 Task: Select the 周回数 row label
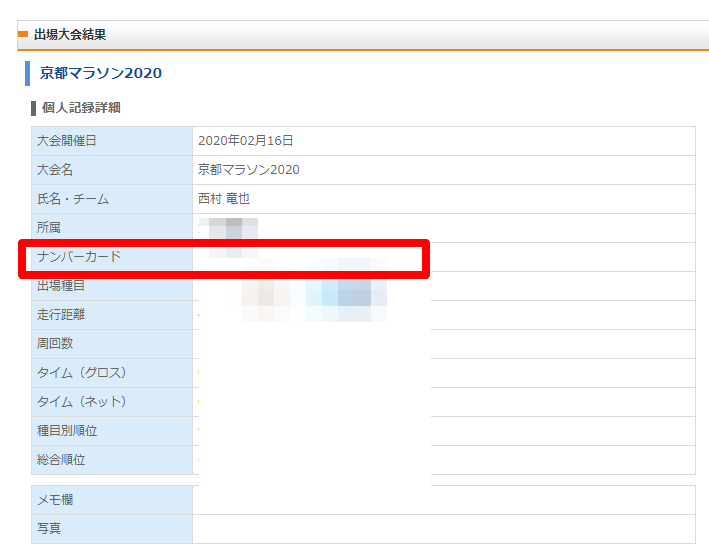click(55, 344)
